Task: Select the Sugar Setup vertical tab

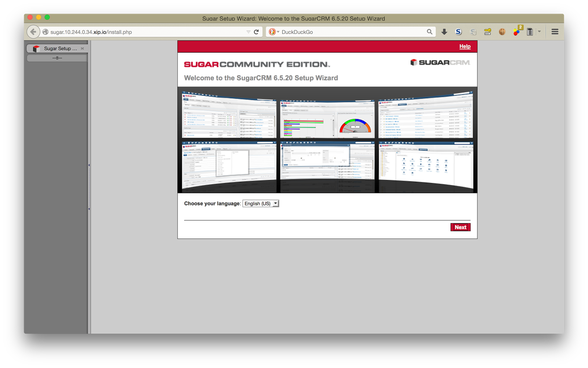Action: click(57, 49)
